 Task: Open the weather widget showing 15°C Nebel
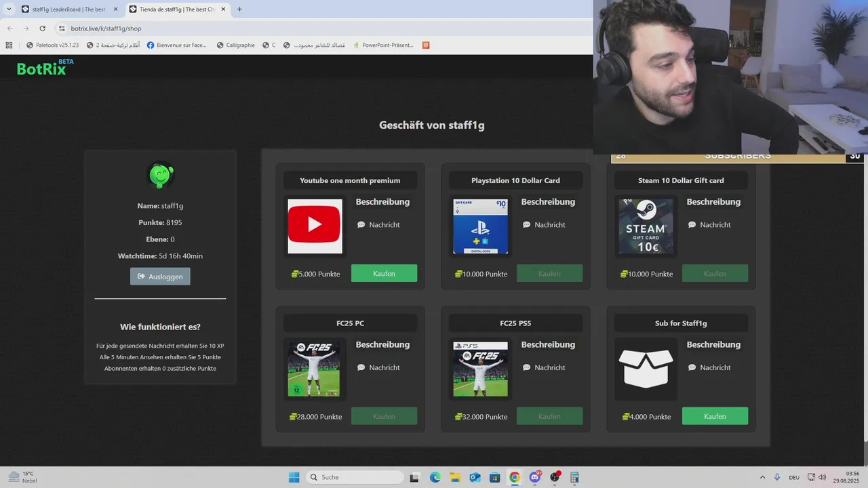(x=22, y=477)
